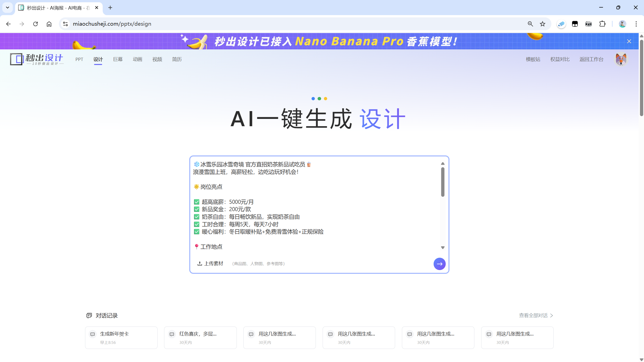Image resolution: width=644 pixels, height=362 pixels.
Task: Close the Nano Banana Pro banner
Action: coord(629,41)
